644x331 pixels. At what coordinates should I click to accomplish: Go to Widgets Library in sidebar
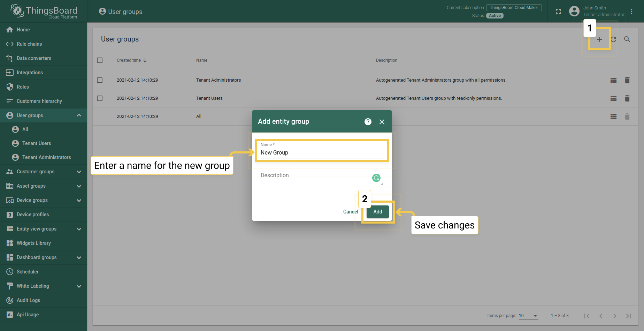(33, 243)
